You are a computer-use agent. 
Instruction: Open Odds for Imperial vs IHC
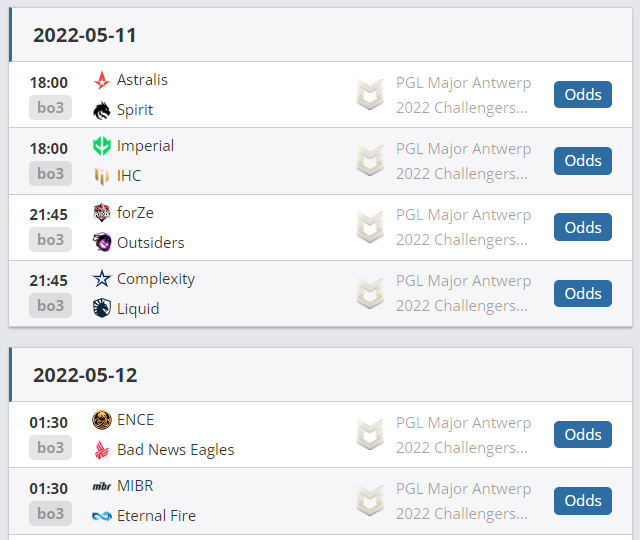click(583, 161)
